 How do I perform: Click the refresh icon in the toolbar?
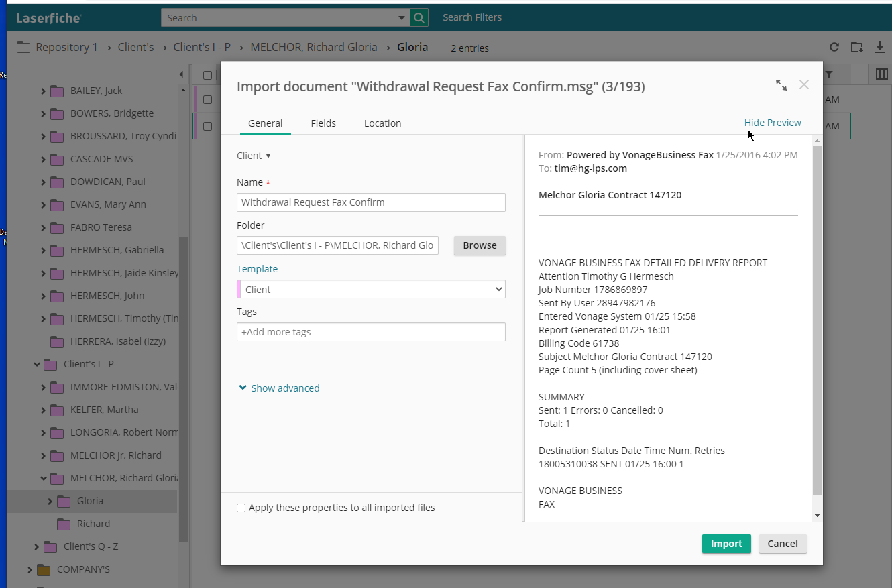point(834,47)
